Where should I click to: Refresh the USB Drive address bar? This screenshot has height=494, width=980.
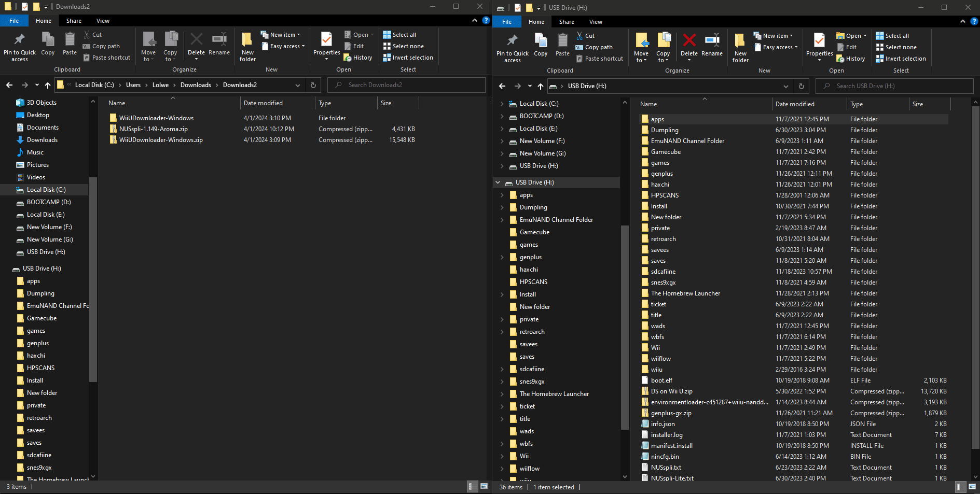801,86
